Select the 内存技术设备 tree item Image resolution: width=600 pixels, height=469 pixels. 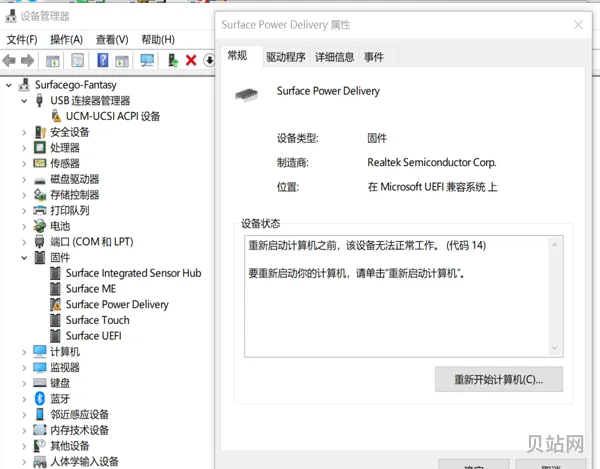coord(80,430)
